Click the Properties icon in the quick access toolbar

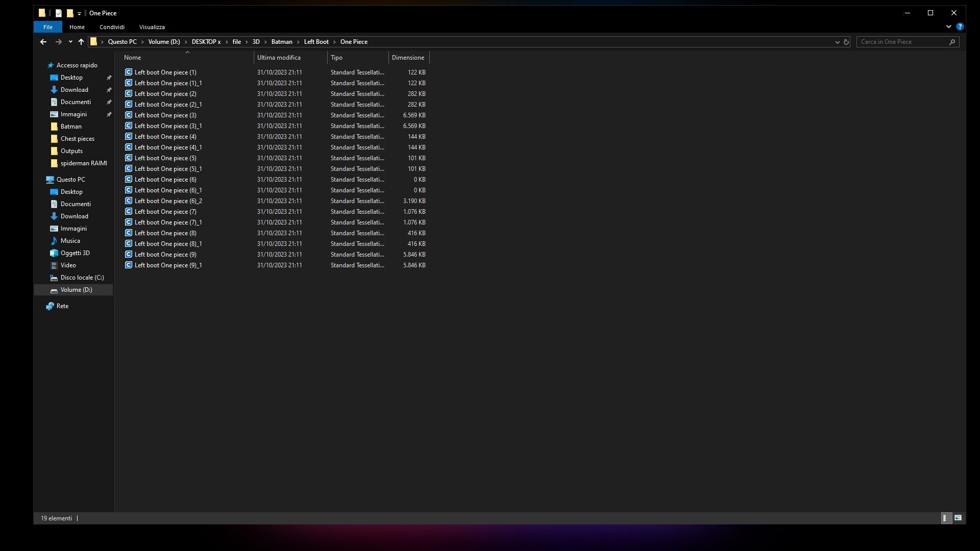tap(59, 13)
